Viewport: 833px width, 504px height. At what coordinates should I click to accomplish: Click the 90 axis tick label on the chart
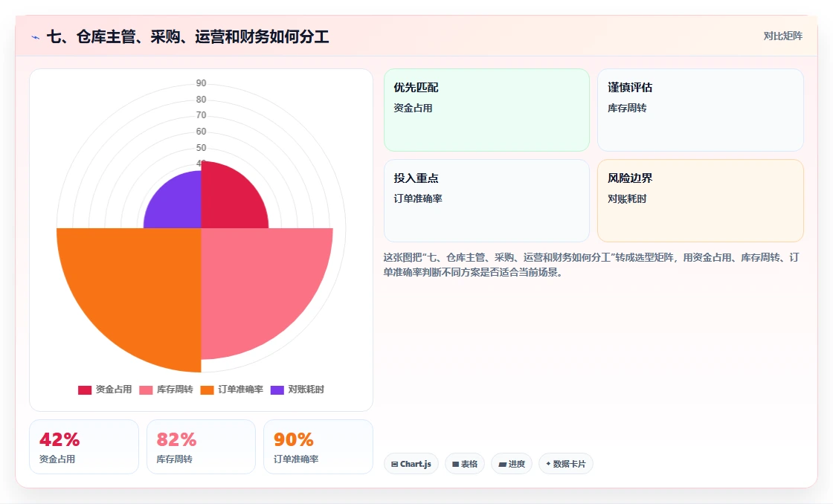[x=201, y=83]
